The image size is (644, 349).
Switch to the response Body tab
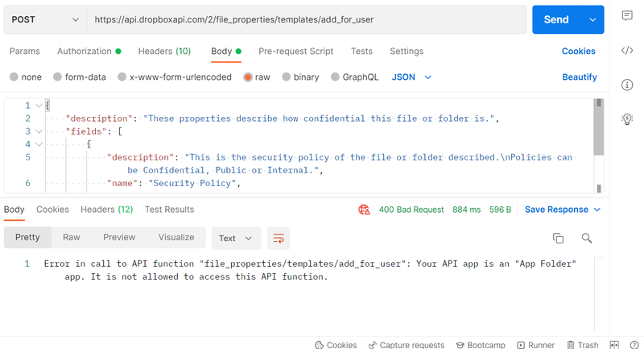[x=14, y=210]
